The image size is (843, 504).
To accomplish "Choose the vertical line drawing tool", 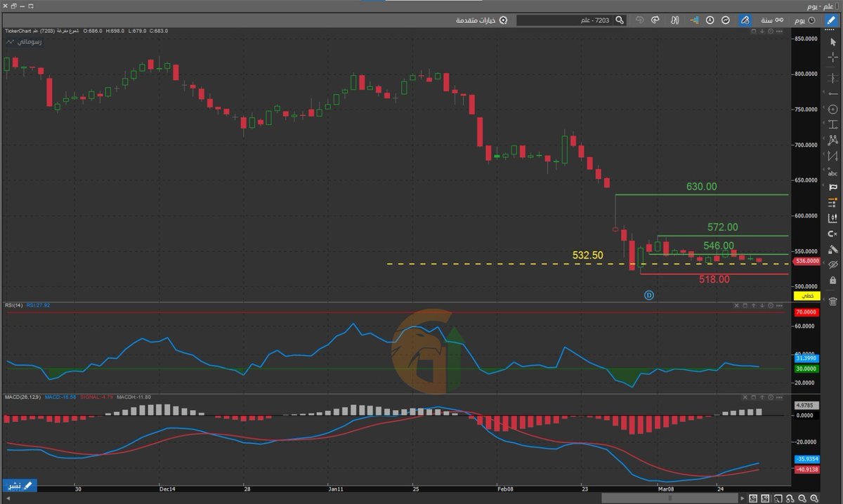I will point(832,78).
